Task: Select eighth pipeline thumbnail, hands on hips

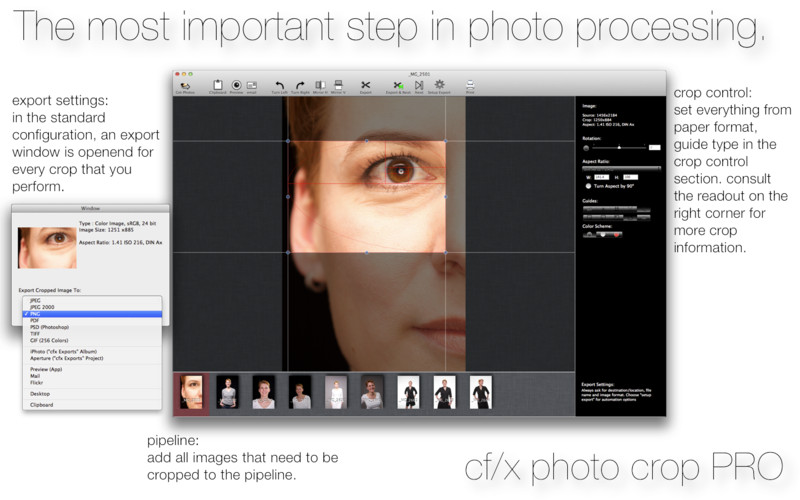Action: (x=445, y=392)
